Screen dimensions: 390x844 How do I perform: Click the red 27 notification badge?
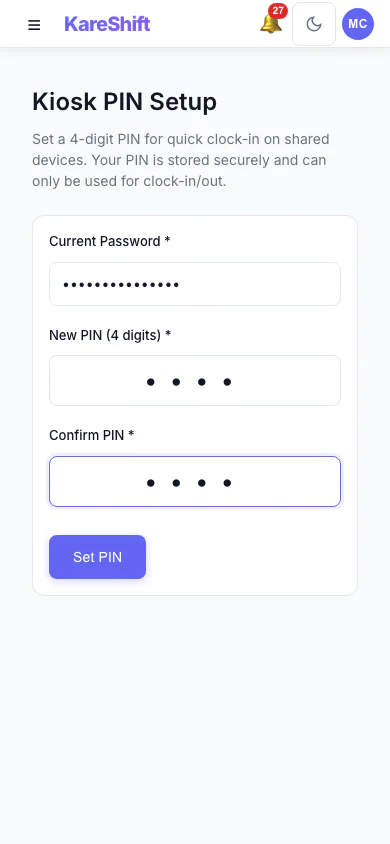[278, 11]
